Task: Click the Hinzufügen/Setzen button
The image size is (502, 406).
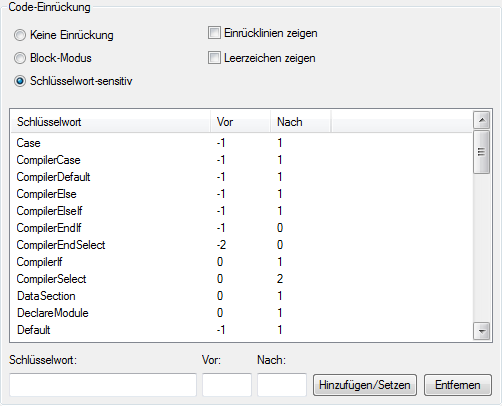Action: 365,385
